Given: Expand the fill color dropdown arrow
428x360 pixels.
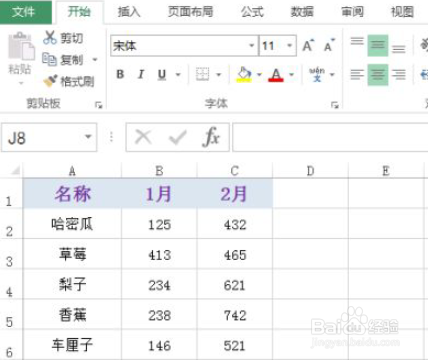Looking at the screenshot, I should 259,74.
